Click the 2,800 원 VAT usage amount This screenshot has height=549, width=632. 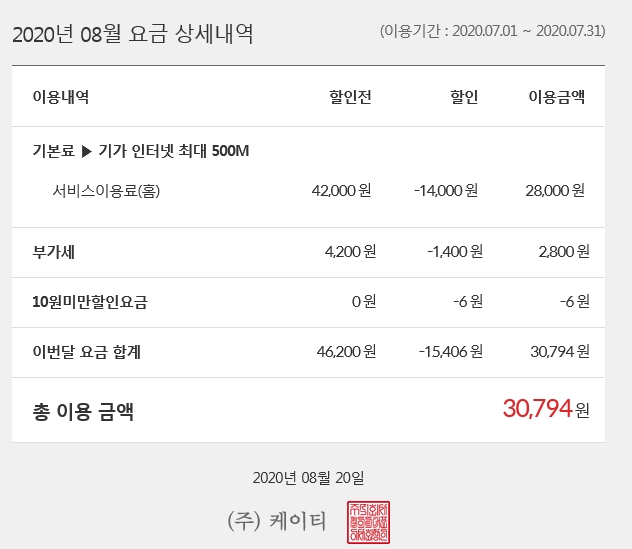564,251
